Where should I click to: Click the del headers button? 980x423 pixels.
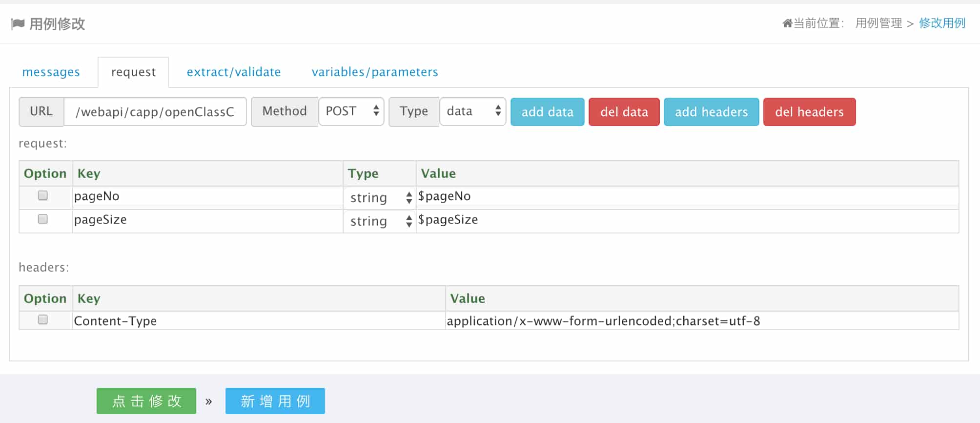[x=809, y=112]
